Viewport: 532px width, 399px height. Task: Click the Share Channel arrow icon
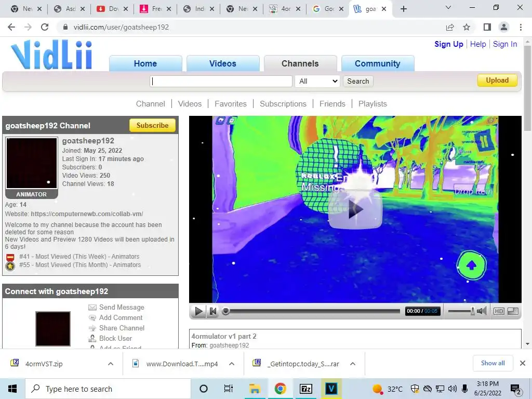(x=92, y=328)
